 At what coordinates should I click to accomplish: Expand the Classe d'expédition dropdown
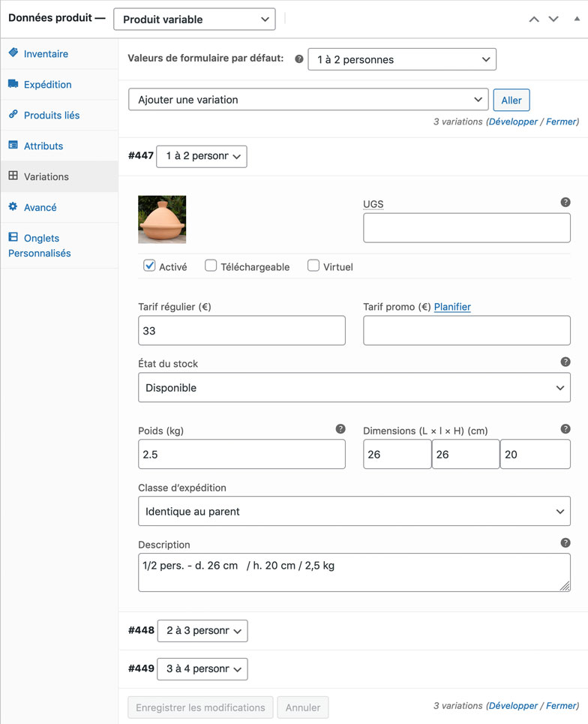tap(354, 512)
